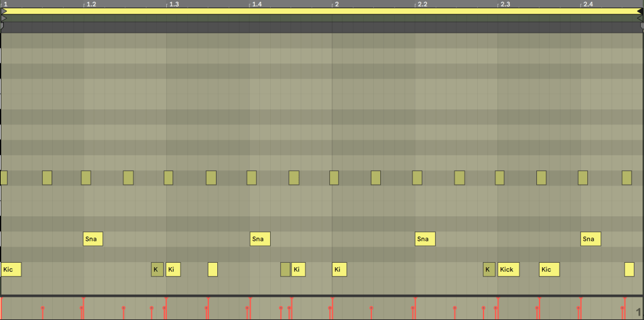Image resolution: width=644 pixels, height=320 pixels.
Task: Click the Kick note starting at bar 2
Action: point(339,270)
